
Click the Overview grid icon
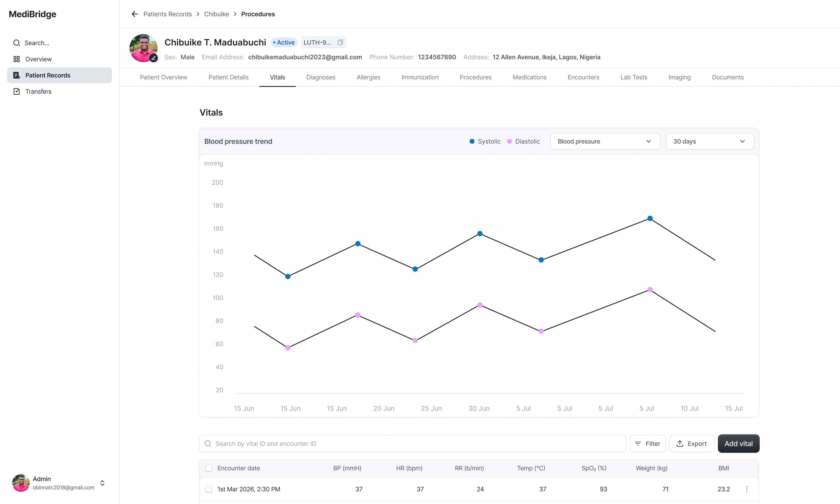16,59
